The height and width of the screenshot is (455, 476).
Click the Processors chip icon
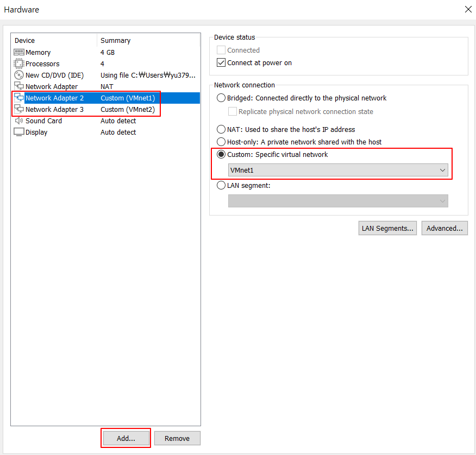coord(19,64)
